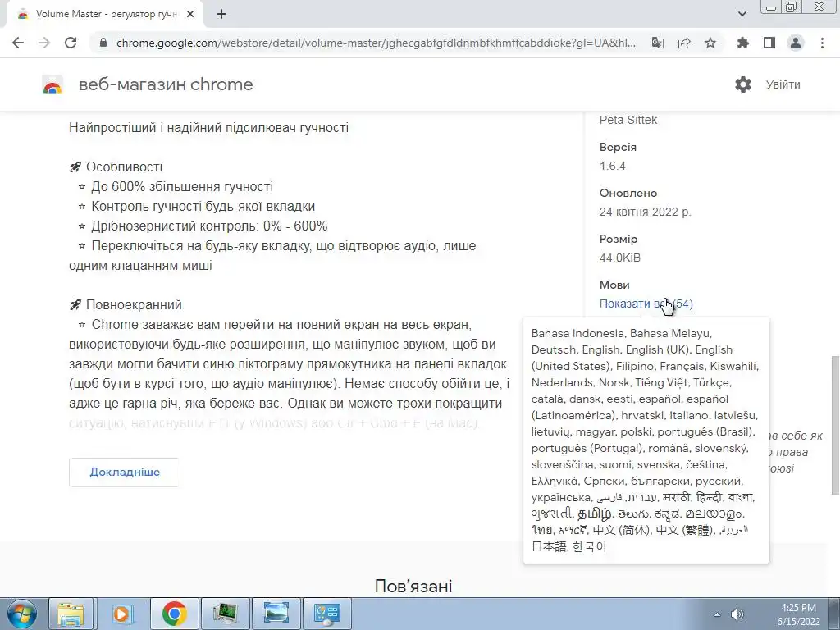This screenshot has width=840, height=630.
Task: Click the Версія label
Action: (618, 147)
